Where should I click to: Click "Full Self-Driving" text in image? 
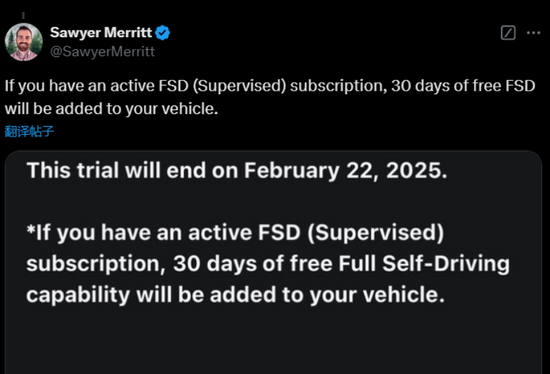pyautogui.click(x=424, y=263)
